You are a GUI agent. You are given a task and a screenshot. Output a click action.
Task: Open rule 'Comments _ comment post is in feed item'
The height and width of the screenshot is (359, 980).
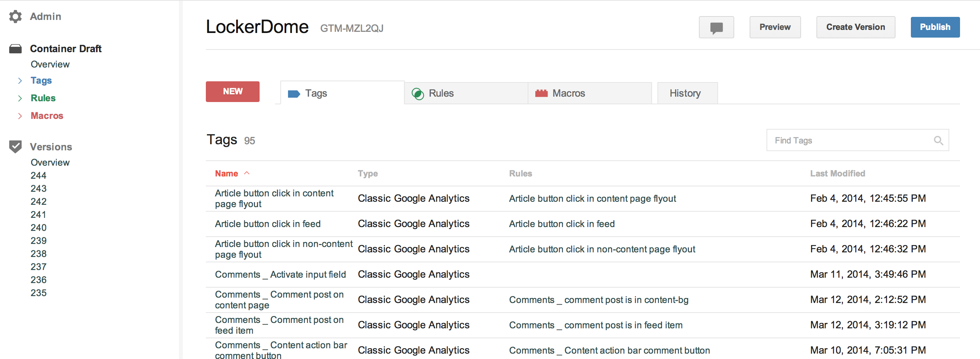click(596, 325)
